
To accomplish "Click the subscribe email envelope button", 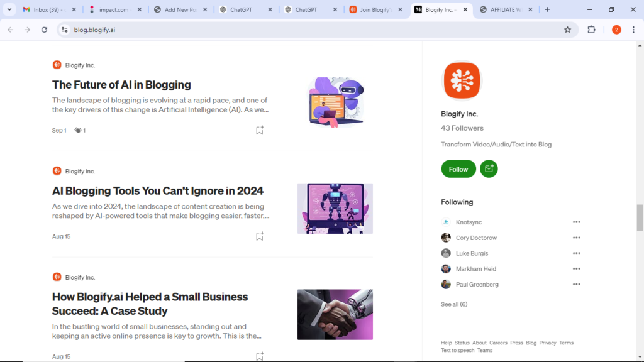I will click(489, 168).
